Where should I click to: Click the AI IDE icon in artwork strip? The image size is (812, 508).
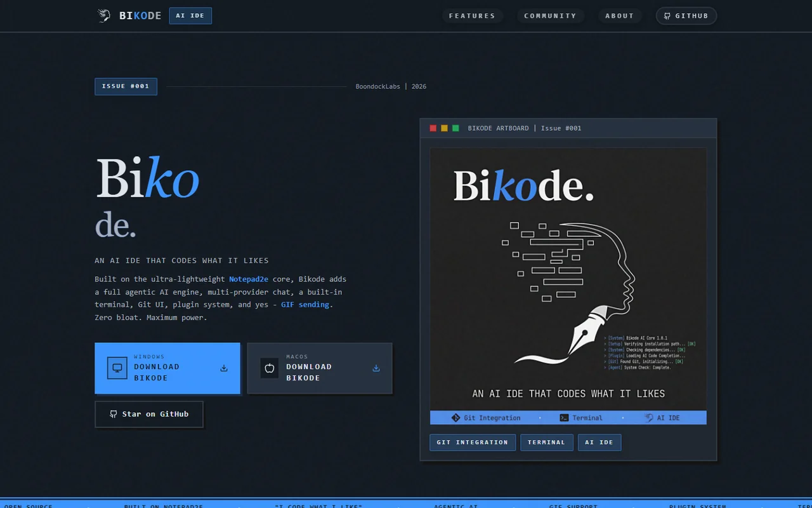(648, 418)
